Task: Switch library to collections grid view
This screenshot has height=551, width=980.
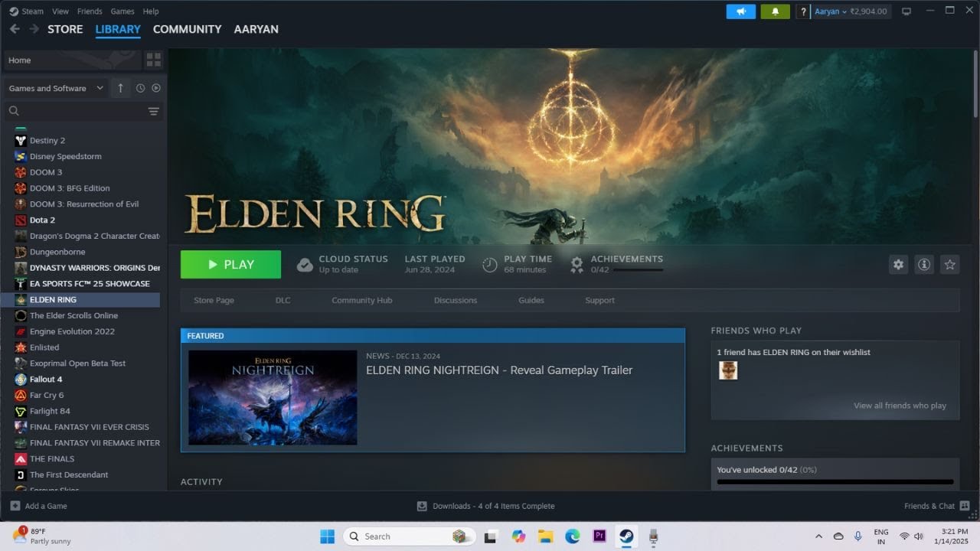Action: click(153, 60)
